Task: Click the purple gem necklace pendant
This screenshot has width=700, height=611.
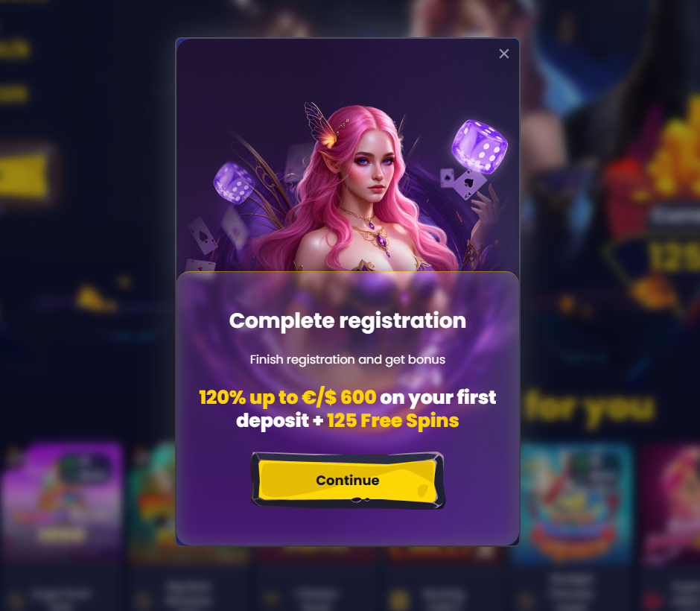Action: point(383,241)
